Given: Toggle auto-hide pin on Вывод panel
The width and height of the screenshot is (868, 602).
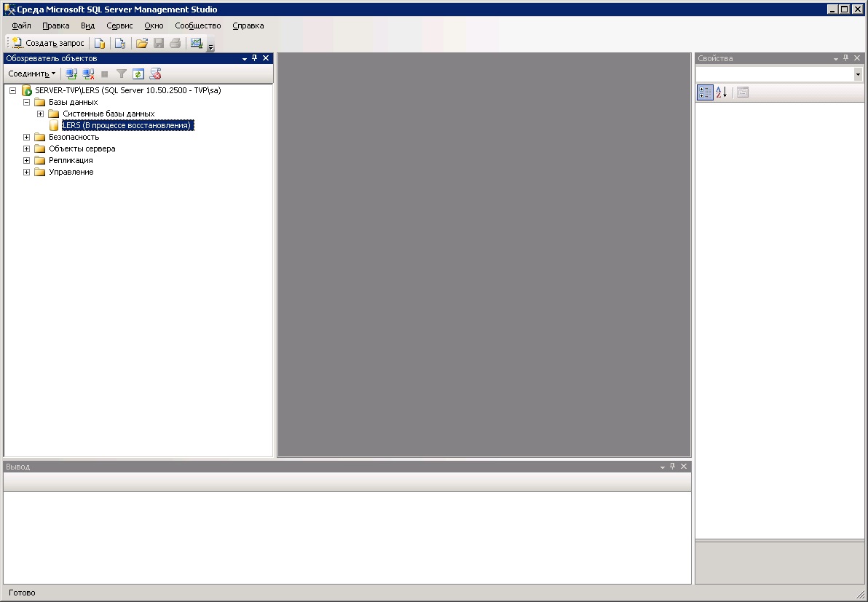Looking at the screenshot, I should coord(673,467).
